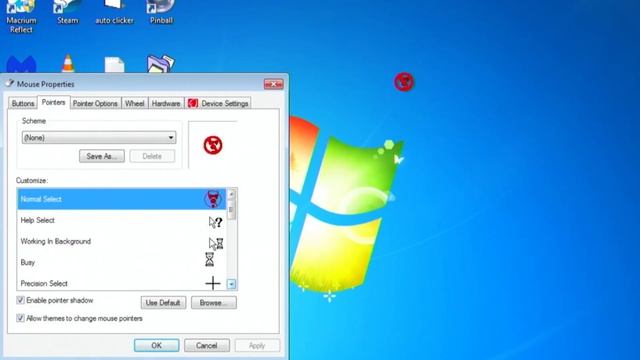The image size is (640, 360).
Task: Click the Save As... button
Action: coord(102,156)
